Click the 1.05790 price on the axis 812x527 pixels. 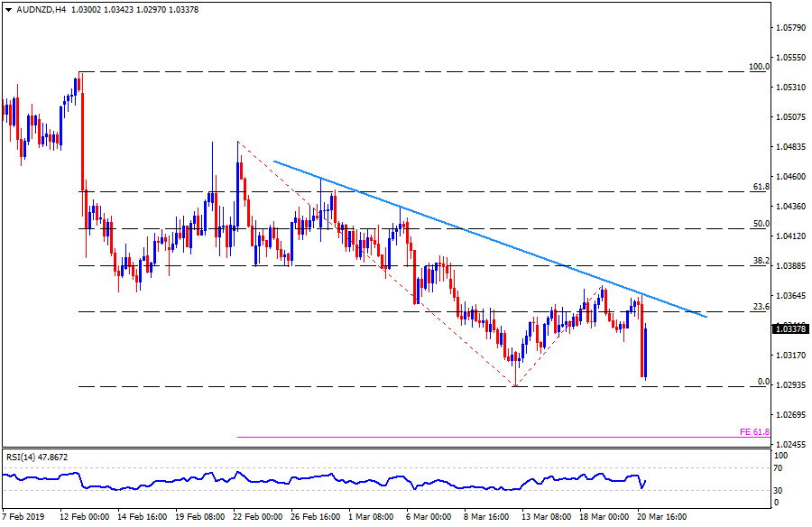click(x=790, y=28)
